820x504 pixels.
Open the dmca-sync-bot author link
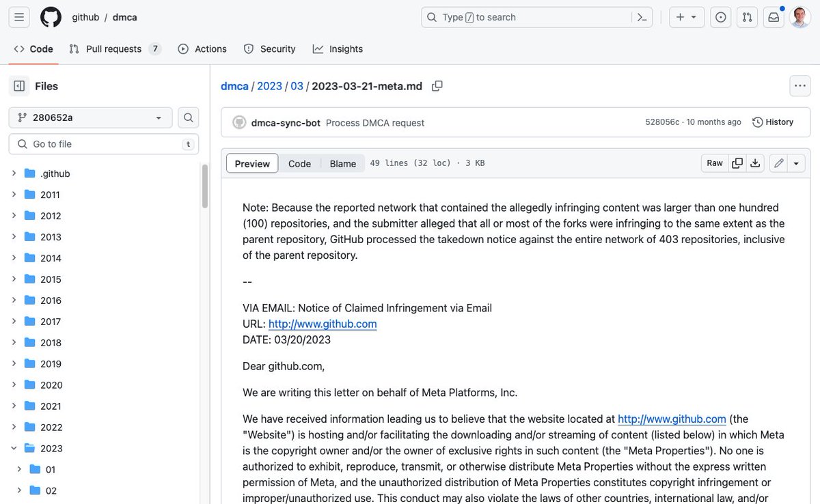[x=286, y=123]
